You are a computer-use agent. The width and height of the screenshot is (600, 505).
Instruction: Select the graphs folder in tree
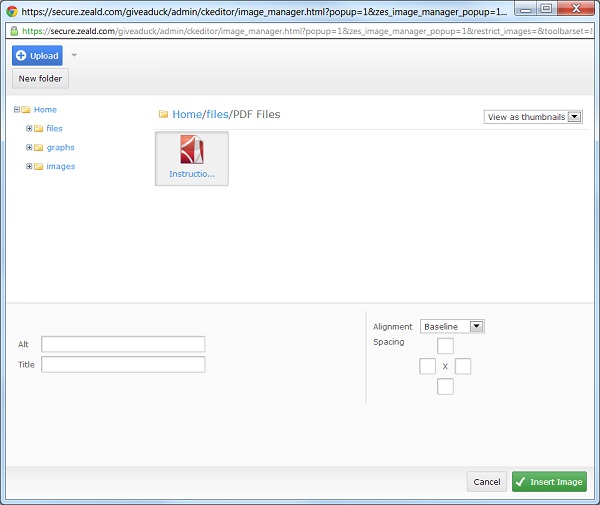click(x=60, y=147)
